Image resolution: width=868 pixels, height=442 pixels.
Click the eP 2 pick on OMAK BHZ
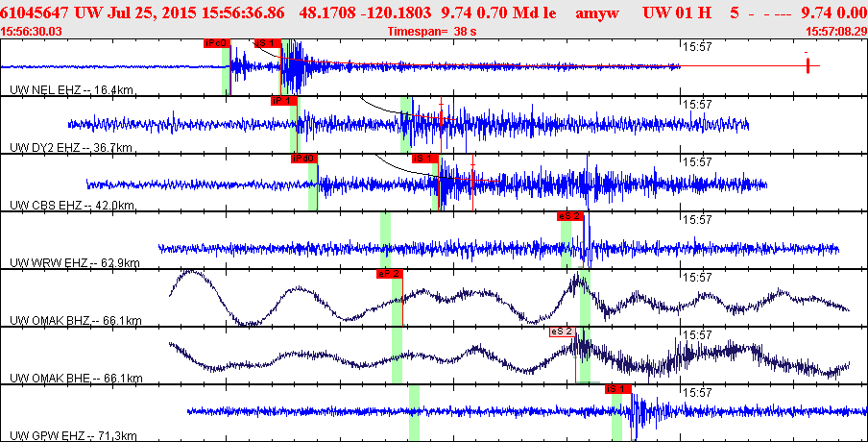pyautogui.click(x=389, y=274)
